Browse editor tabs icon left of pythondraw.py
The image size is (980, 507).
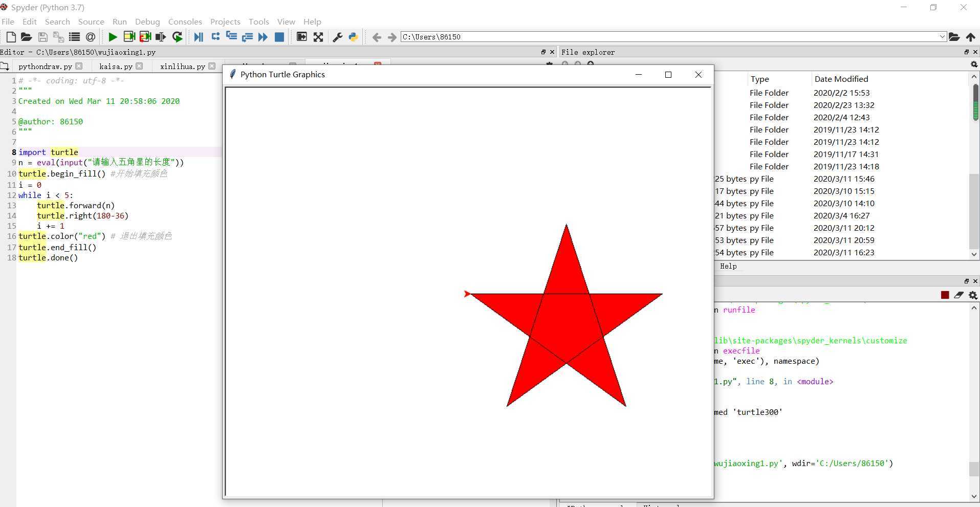coord(5,66)
